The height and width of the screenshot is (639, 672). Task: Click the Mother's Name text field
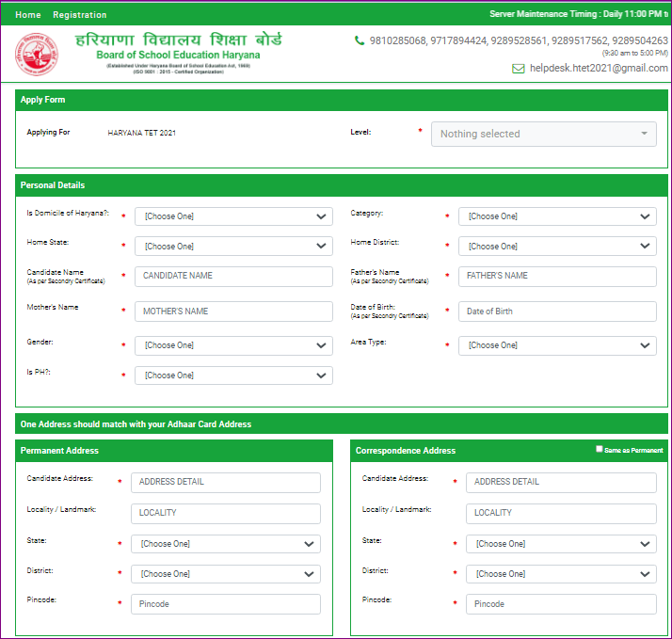point(233,312)
